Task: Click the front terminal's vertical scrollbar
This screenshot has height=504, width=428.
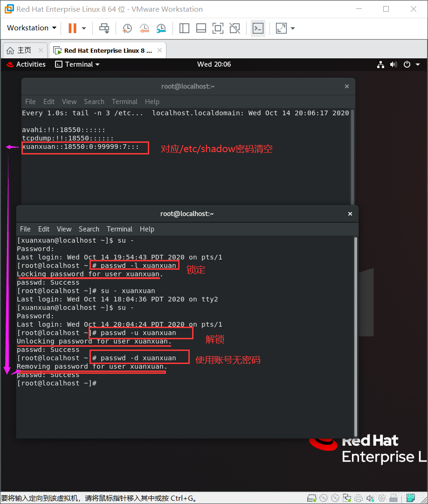Action: [355, 336]
